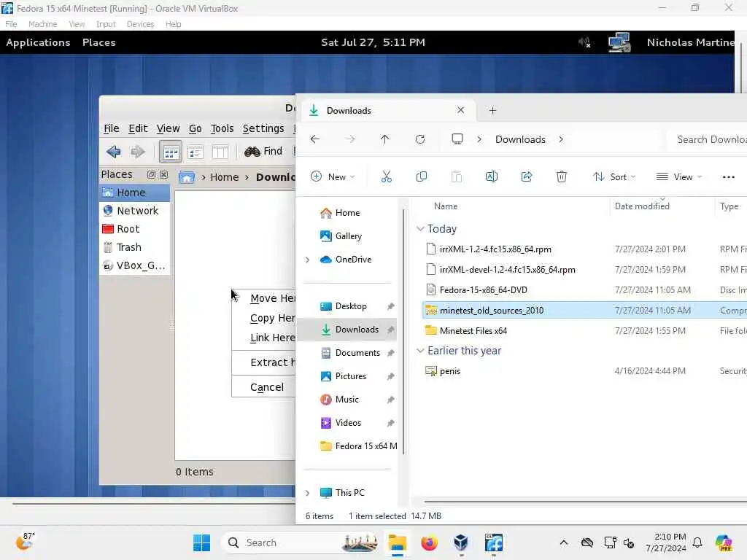The image size is (747, 560).
Task: Open Firefox from the taskbar
Action: (x=429, y=542)
